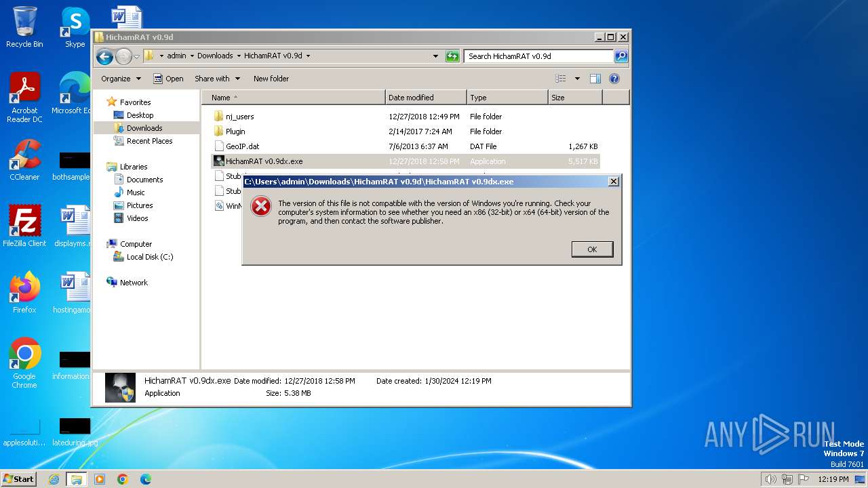The height and width of the screenshot is (488, 868).
Task: Close the compatibility error dialog
Action: (613, 181)
